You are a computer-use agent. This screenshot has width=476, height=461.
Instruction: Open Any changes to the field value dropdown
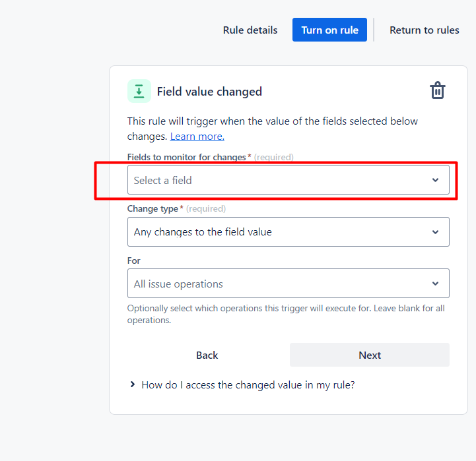277,232
